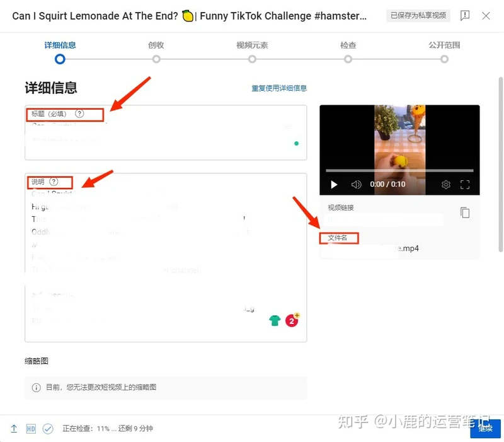The image size is (504, 442).
Task: Click the green t-shirt icon in description
Action: click(275, 320)
